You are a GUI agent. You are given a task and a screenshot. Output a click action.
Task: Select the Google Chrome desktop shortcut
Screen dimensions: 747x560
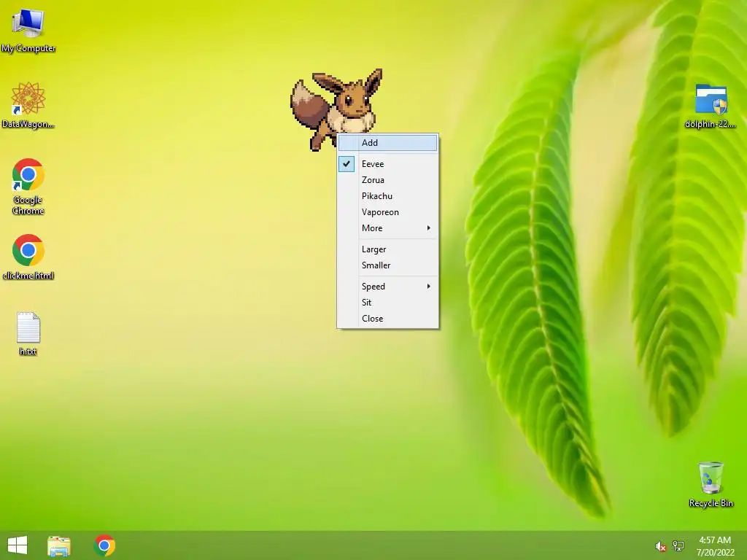28,186
